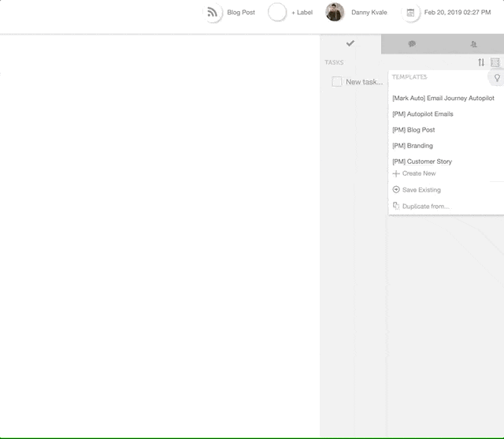Image resolution: width=504 pixels, height=439 pixels.
Task: Click the sort tasks arrows icon
Action: pos(481,62)
